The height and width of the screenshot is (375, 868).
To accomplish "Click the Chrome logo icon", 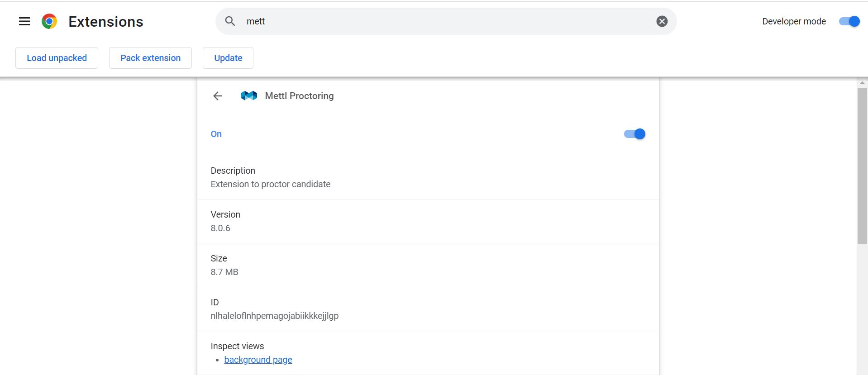I will tap(49, 21).
